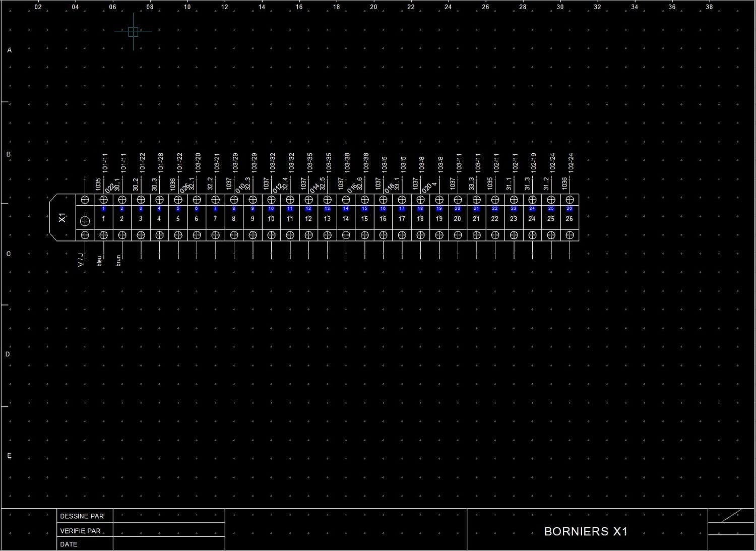Click the upper screw symbol of terminal 1
This screenshot has width=756, height=551.
tap(103, 200)
